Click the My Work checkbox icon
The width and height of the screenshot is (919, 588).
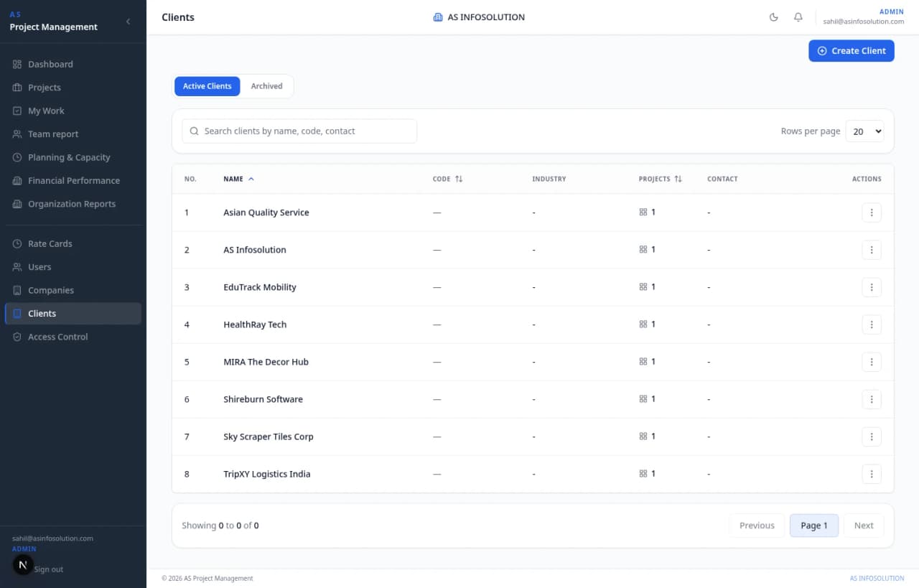tap(17, 111)
